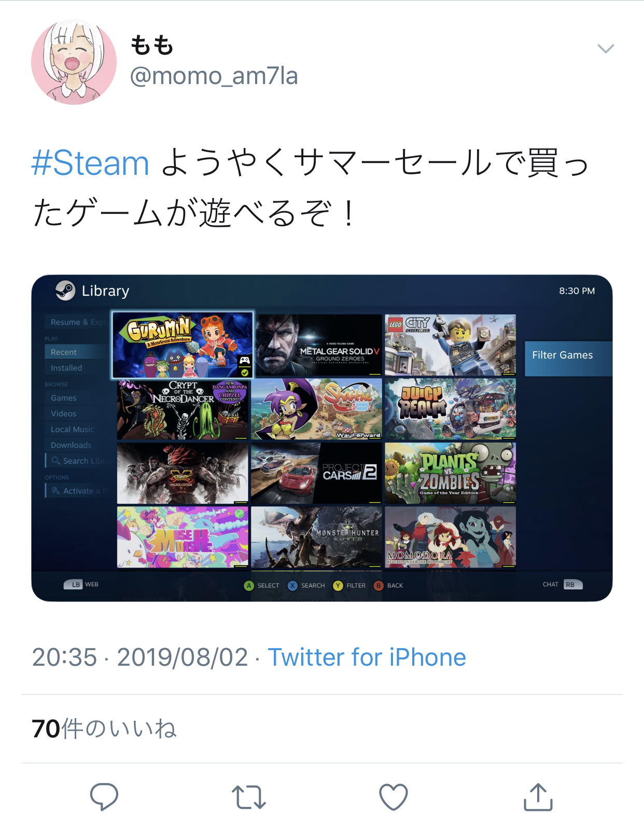Click the Steam logo beside Library
This screenshot has height=825, width=644.
point(65,291)
